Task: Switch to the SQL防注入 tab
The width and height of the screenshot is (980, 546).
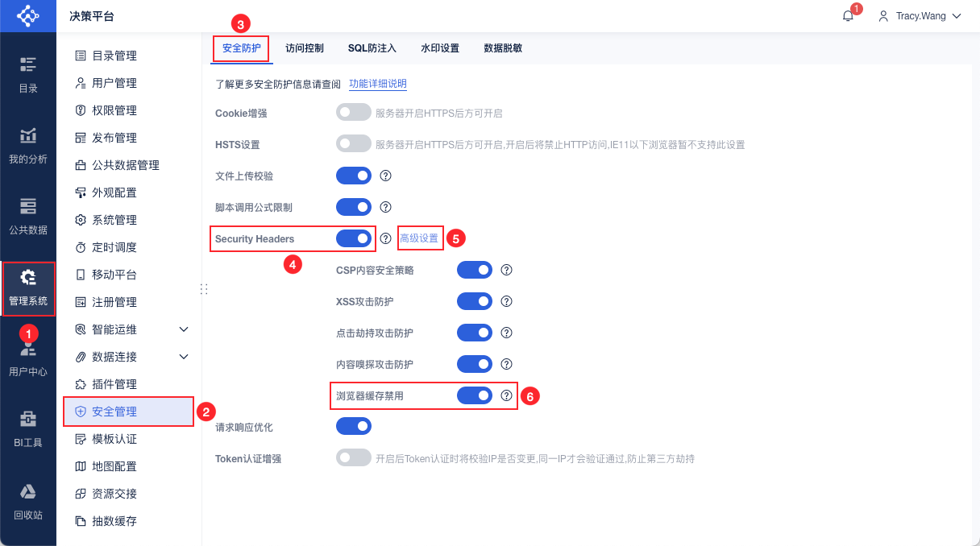Action: 372,48
